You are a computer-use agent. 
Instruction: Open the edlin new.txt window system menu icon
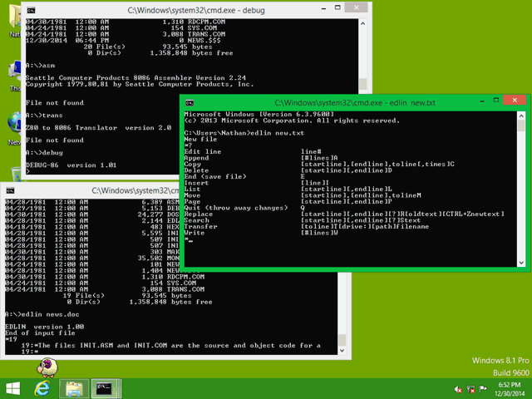pos(190,103)
